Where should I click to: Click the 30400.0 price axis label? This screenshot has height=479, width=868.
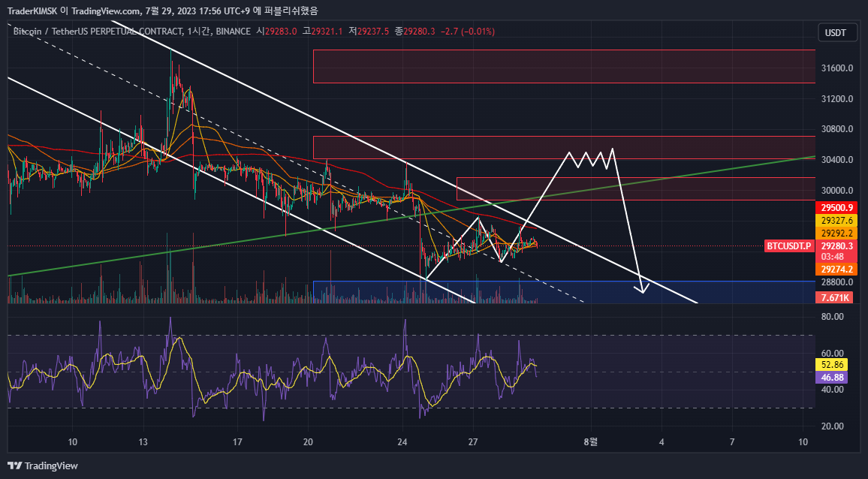tap(836, 160)
